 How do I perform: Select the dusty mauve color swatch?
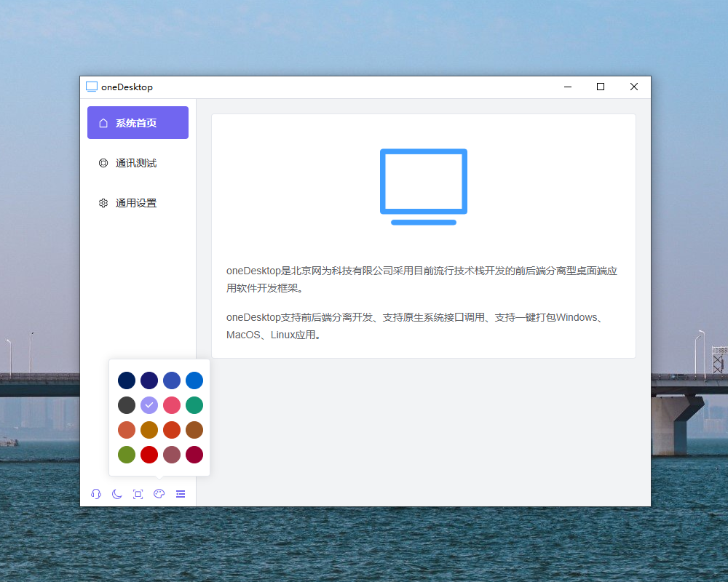(172, 455)
